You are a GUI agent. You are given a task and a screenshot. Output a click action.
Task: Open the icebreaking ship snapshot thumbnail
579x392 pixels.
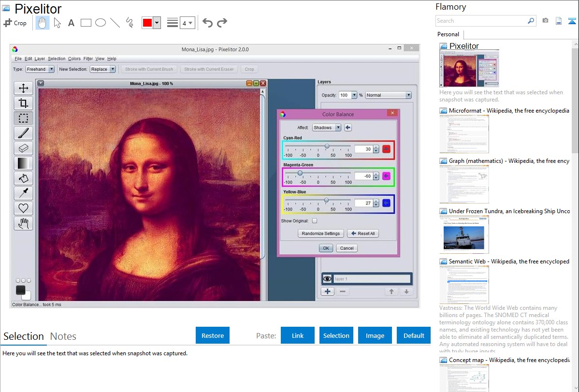(x=464, y=235)
